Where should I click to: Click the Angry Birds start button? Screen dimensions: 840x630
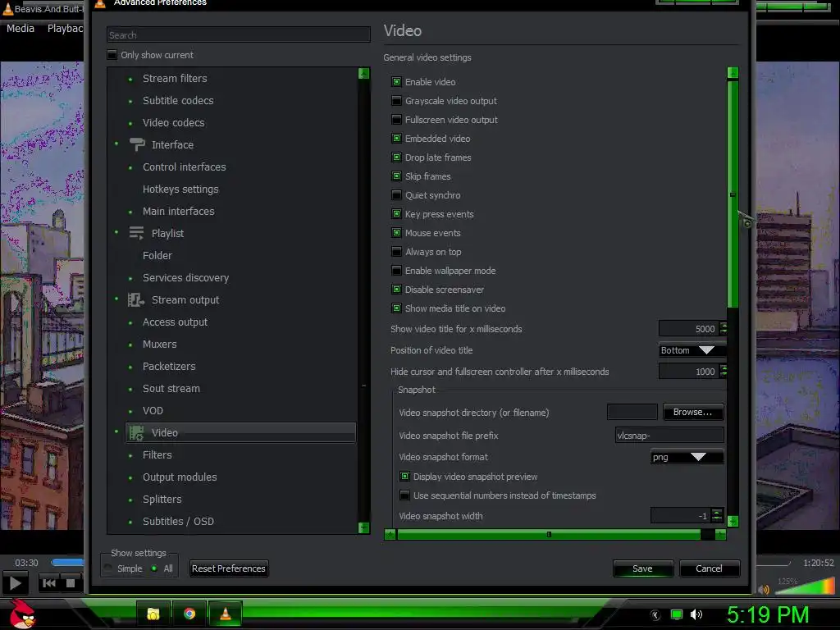(22, 614)
